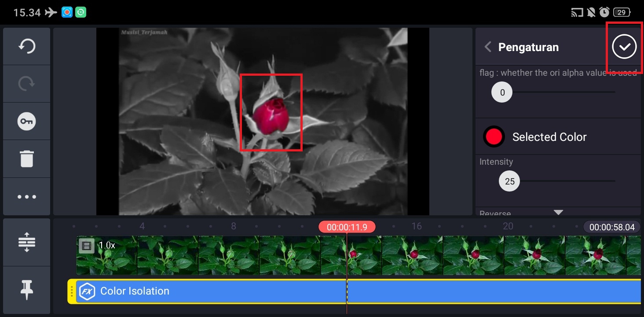Tap the film strip icon on video clip
644x317 pixels.
[x=87, y=246]
